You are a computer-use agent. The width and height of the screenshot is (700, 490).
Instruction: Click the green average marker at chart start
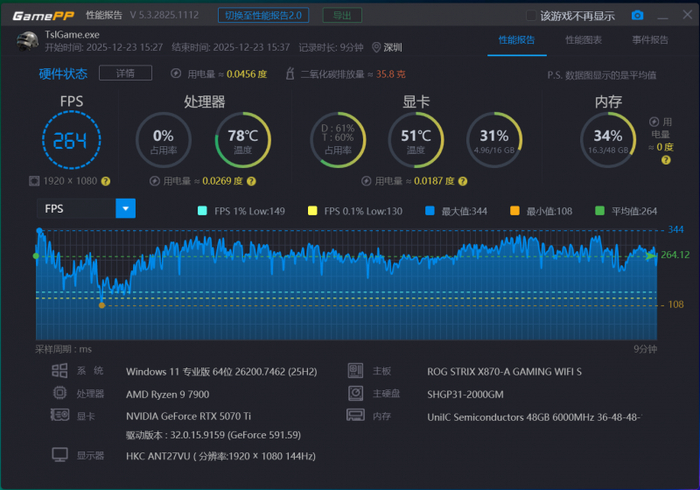[36, 256]
